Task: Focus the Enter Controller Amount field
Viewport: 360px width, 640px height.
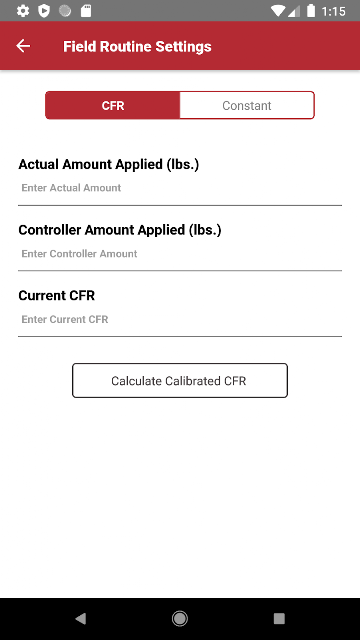Action: [x=180, y=255]
